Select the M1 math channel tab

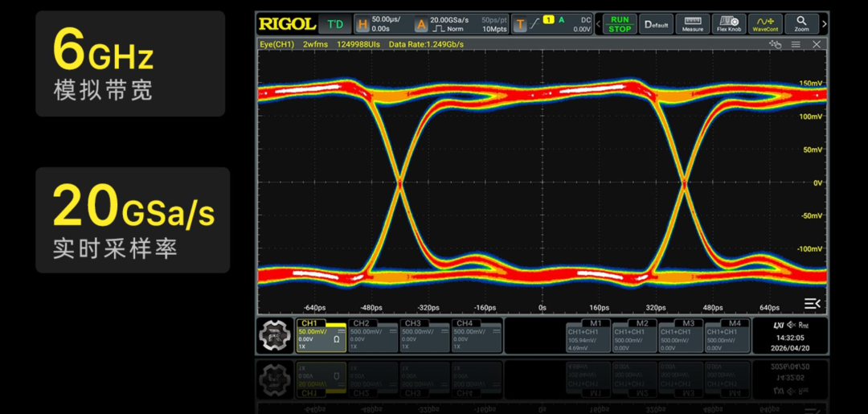588,335
